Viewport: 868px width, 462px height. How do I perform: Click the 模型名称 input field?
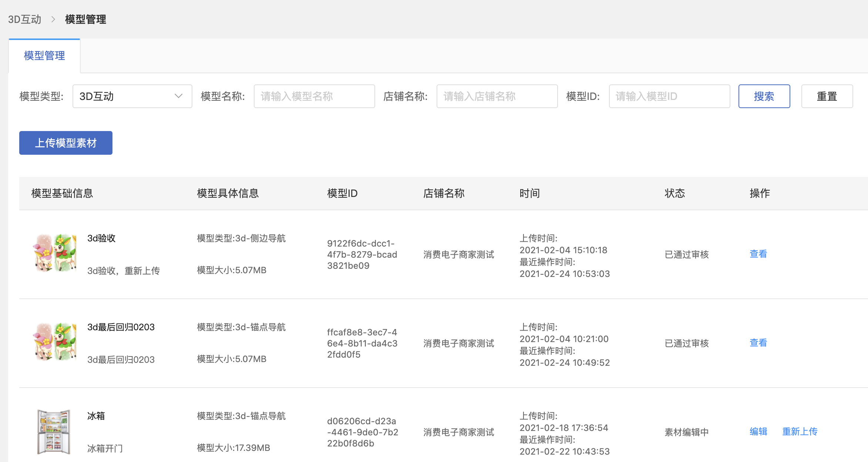(x=314, y=96)
